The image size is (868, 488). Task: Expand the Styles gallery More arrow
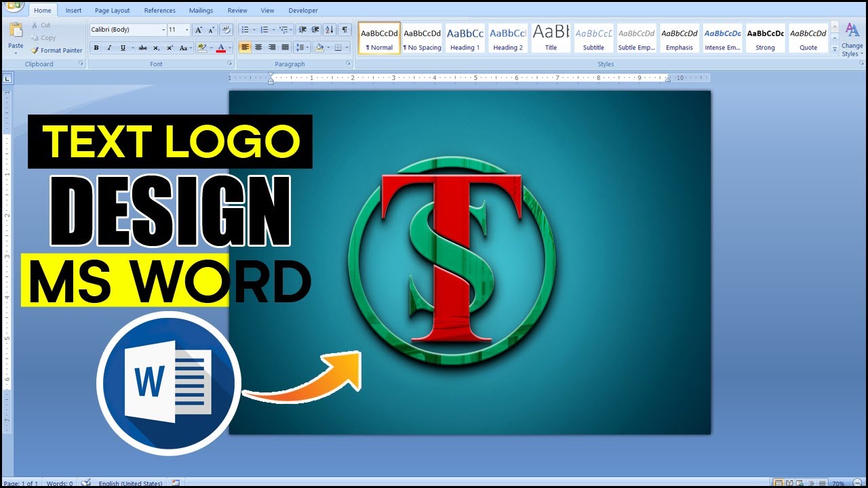pos(835,49)
